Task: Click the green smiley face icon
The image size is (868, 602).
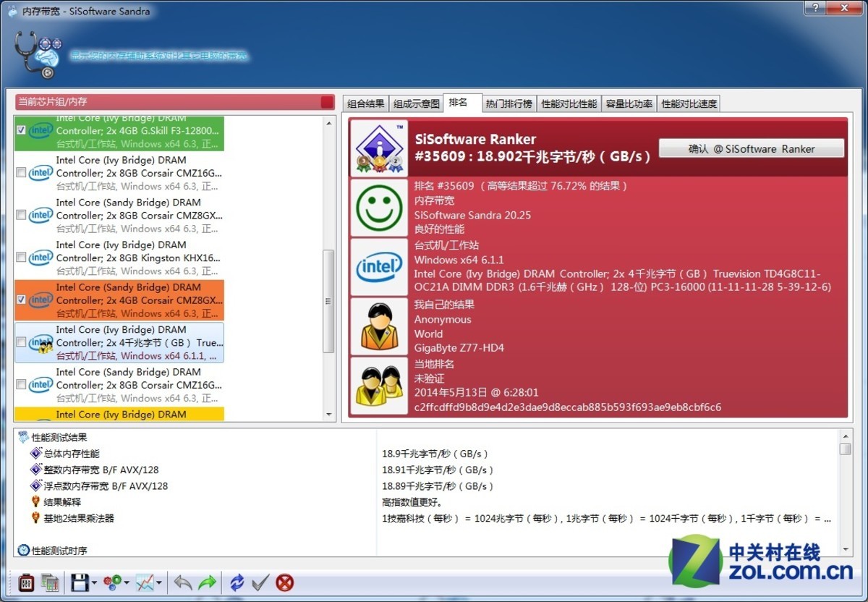Action: 378,208
